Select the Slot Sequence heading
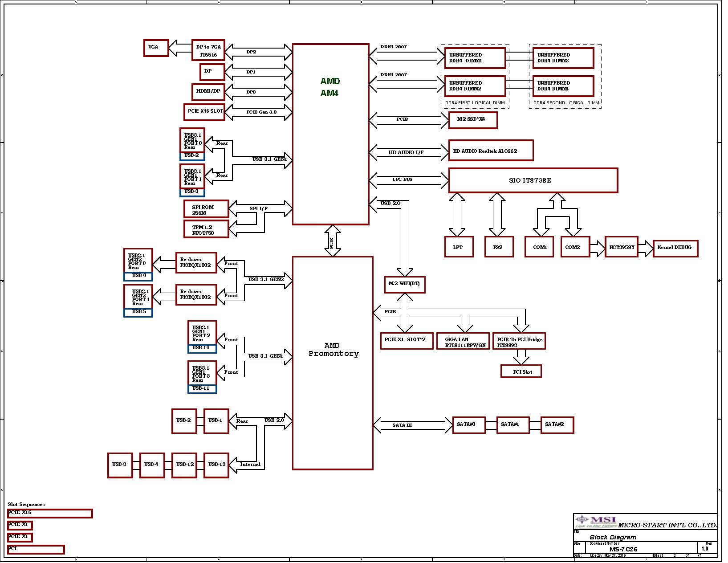This screenshot has width=728, height=563. click(26, 504)
